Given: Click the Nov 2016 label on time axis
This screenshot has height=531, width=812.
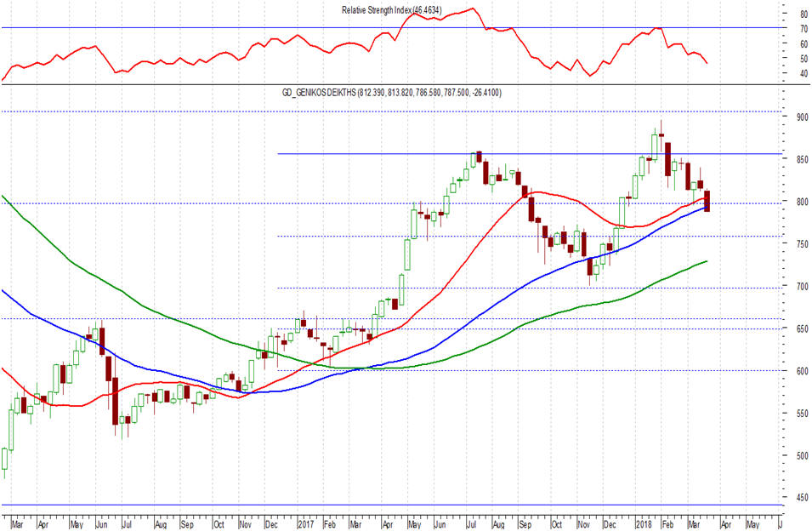Looking at the screenshot, I should tap(245, 524).
